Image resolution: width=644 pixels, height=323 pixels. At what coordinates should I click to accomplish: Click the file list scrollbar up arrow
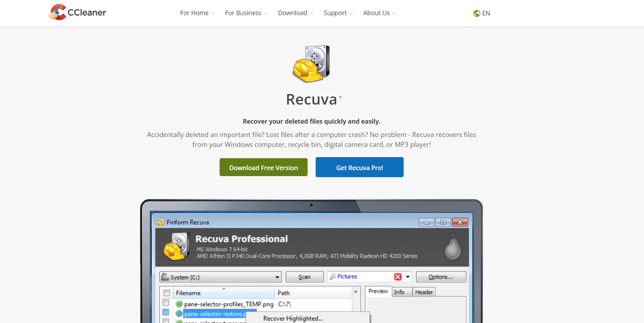pos(356,292)
